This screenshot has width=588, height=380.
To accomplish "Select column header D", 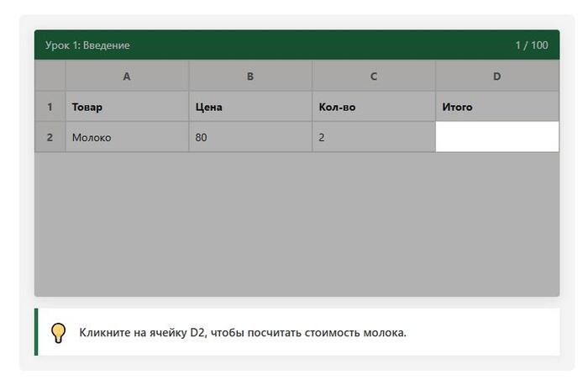I will coord(496,77).
